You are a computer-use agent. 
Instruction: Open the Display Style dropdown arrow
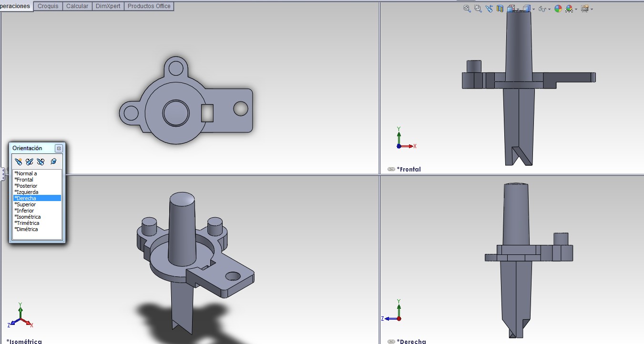tap(533, 9)
